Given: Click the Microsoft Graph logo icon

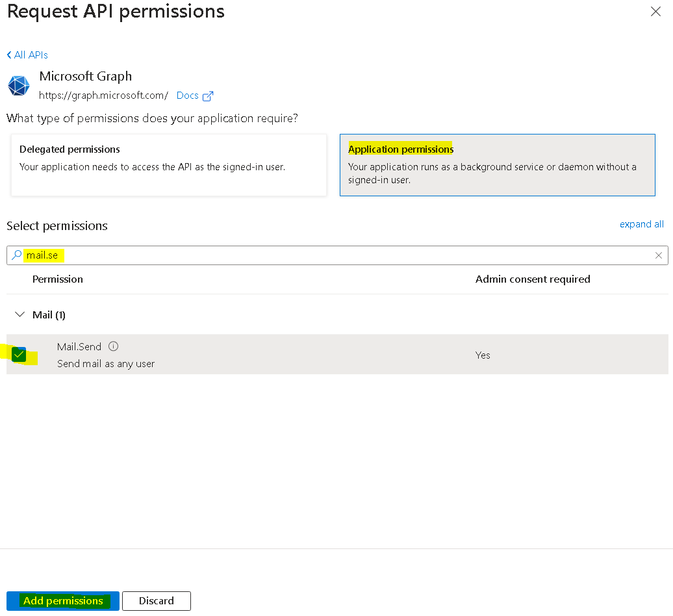Looking at the screenshot, I should [x=18, y=85].
